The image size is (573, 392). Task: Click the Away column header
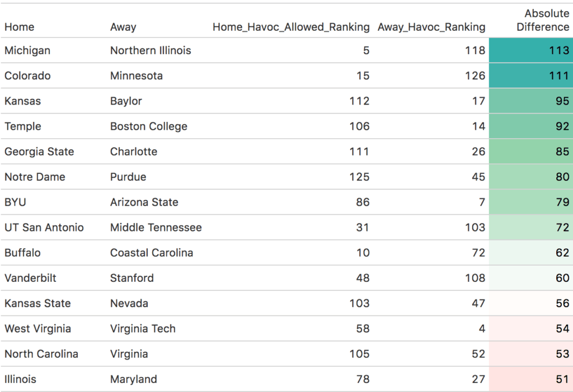[x=123, y=27]
